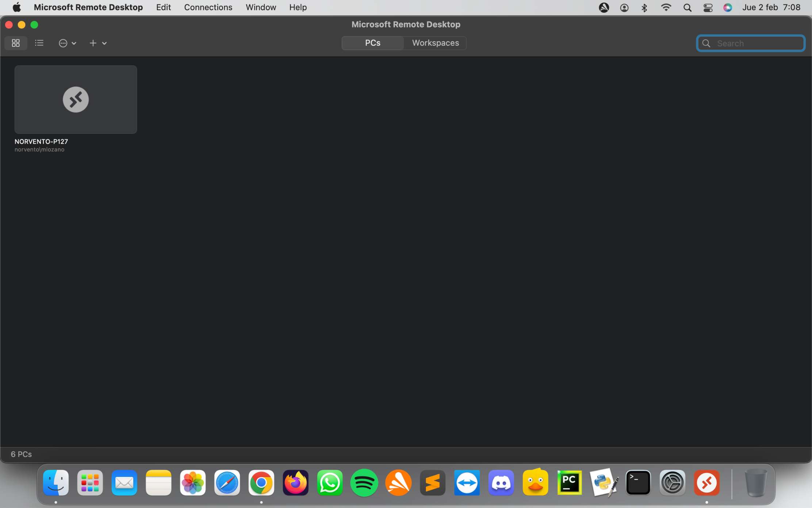This screenshot has width=812, height=508.
Task: Maximize the Remote Desktop window
Action: (x=34, y=24)
